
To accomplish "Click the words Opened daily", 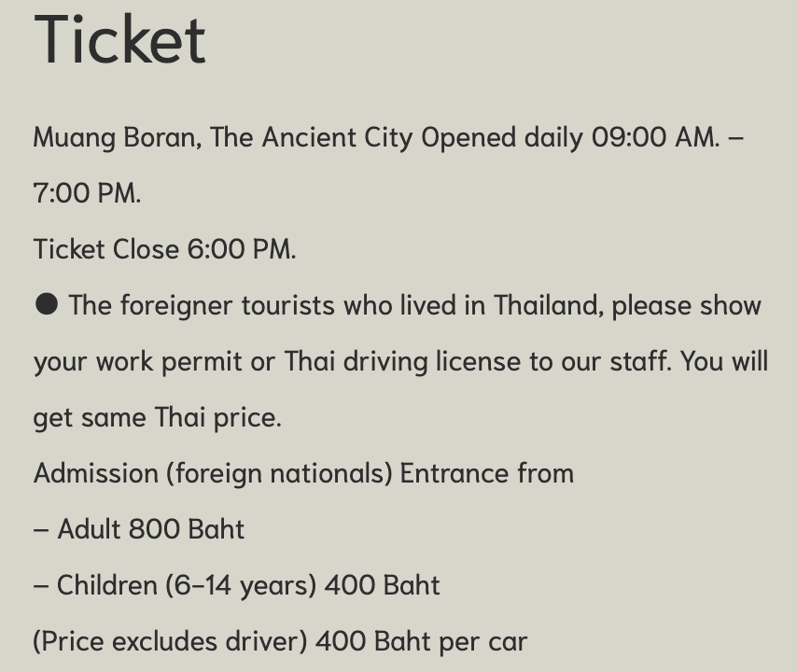I will pos(502,137).
